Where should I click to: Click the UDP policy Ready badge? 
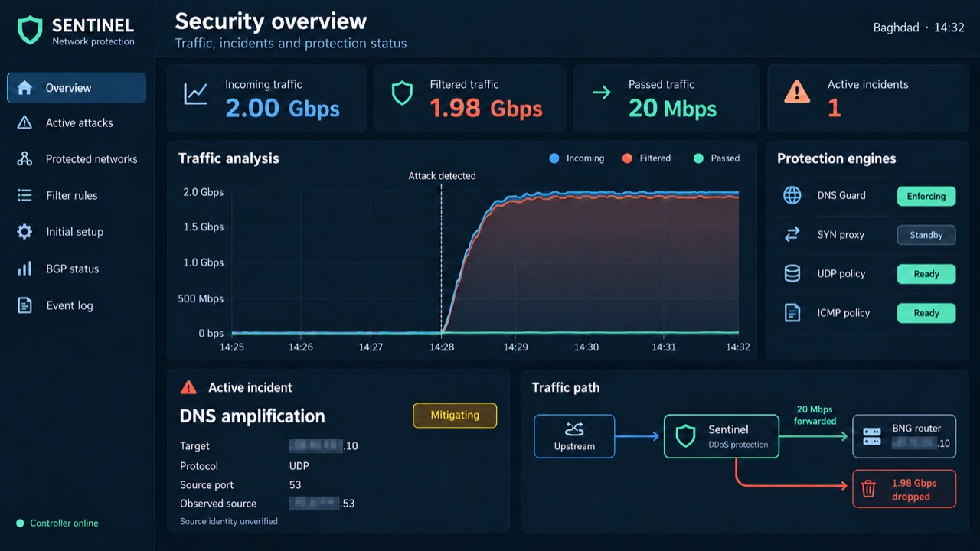(926, 274)
